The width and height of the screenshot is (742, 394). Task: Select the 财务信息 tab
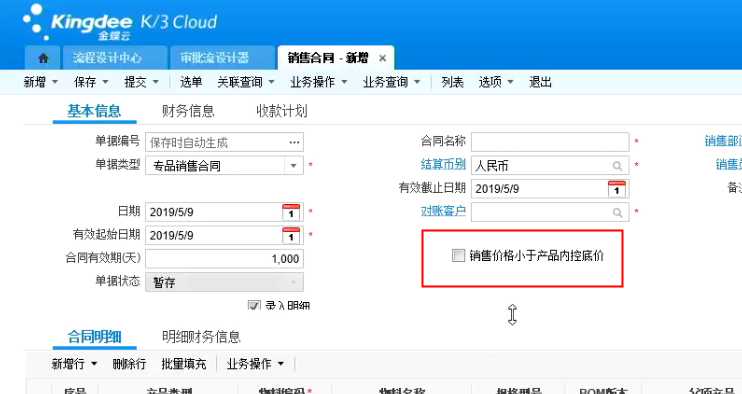point(188,111)
